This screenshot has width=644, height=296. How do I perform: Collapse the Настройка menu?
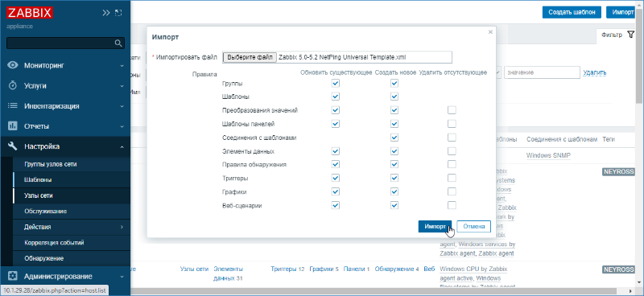(x=65, y=146)
